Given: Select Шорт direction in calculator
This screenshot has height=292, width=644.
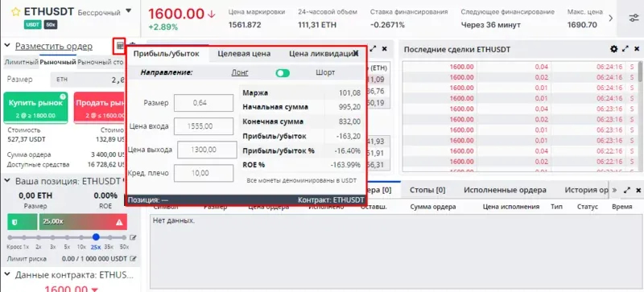Looking at the screenshot, I should click(325, 72).
